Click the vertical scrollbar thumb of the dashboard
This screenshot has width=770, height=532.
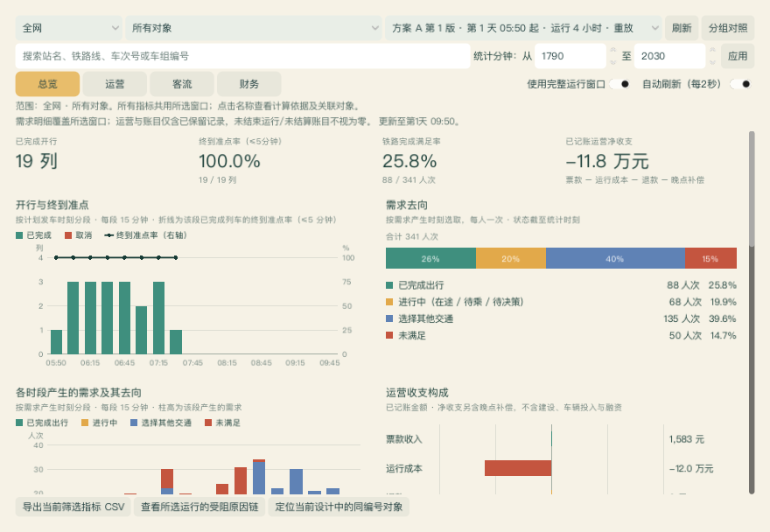752,189
